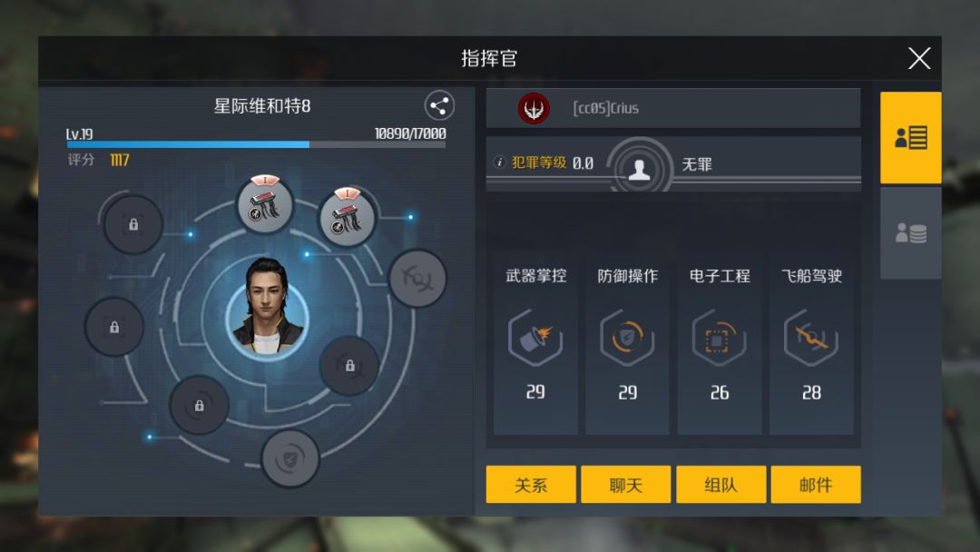The width and height of the screenshot is (980, 552).
Task: Click the 关系 button
Action: tap(531, 484)
